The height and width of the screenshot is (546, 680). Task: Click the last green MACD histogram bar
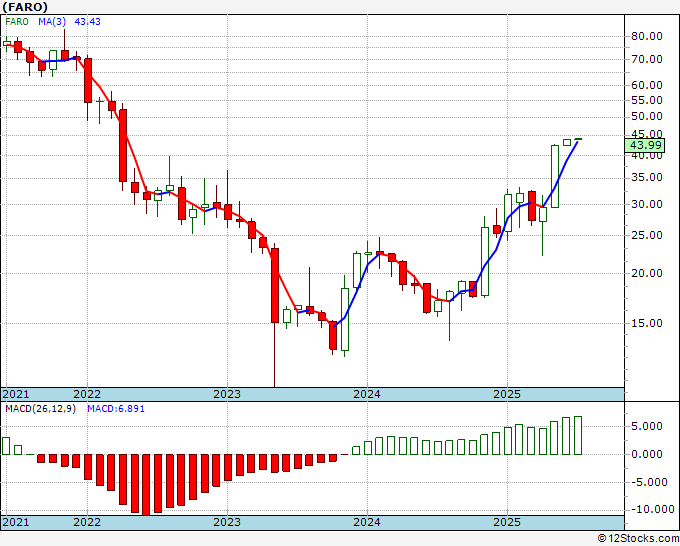pyautogui.click(x=578, y=435)
